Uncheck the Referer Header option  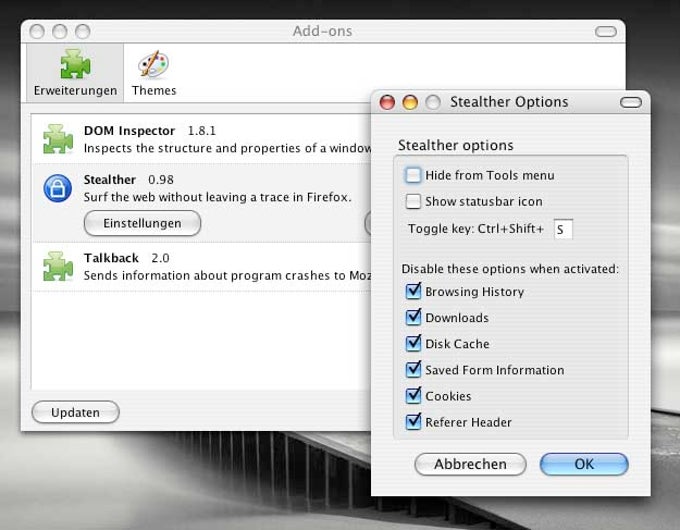click(413, 422)
